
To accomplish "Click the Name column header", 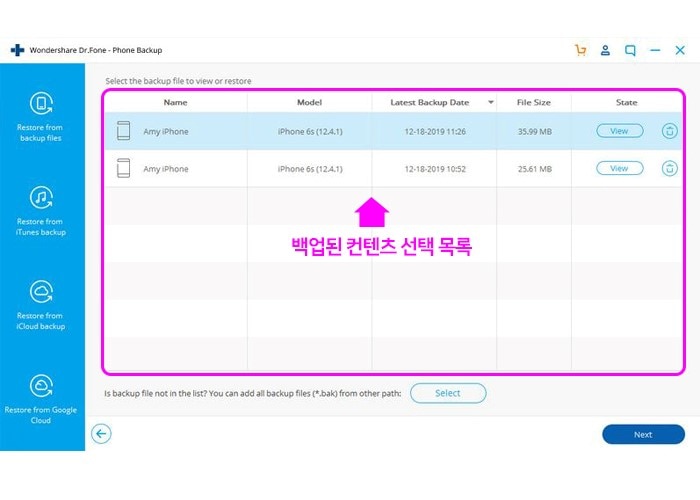I will coord(175,102).
